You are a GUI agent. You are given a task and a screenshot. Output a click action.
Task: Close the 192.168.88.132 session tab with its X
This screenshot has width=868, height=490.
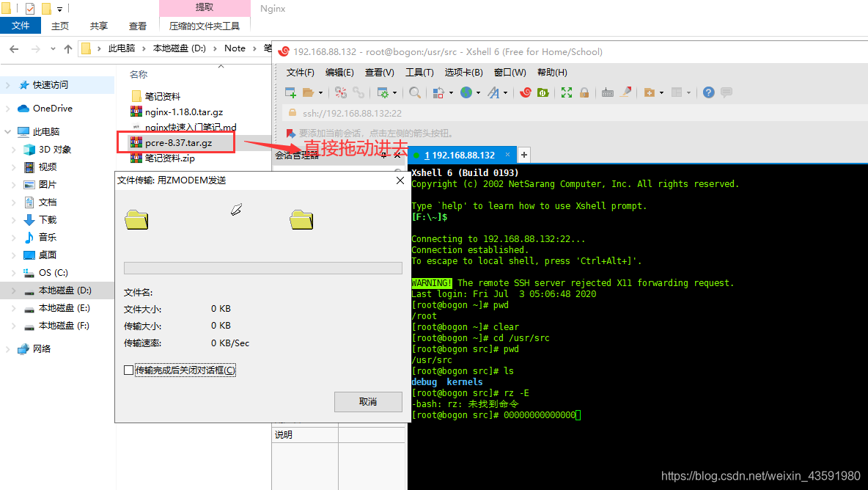coord(507,155)
